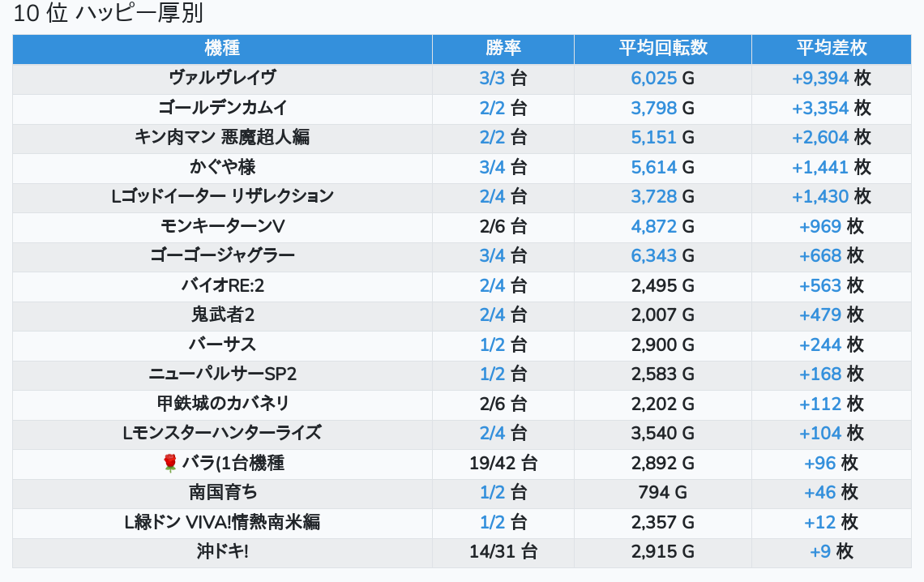The width and height of the screenshot is (924, 582).
Task: Click the 794 G spins value
Action: (663, 493)
